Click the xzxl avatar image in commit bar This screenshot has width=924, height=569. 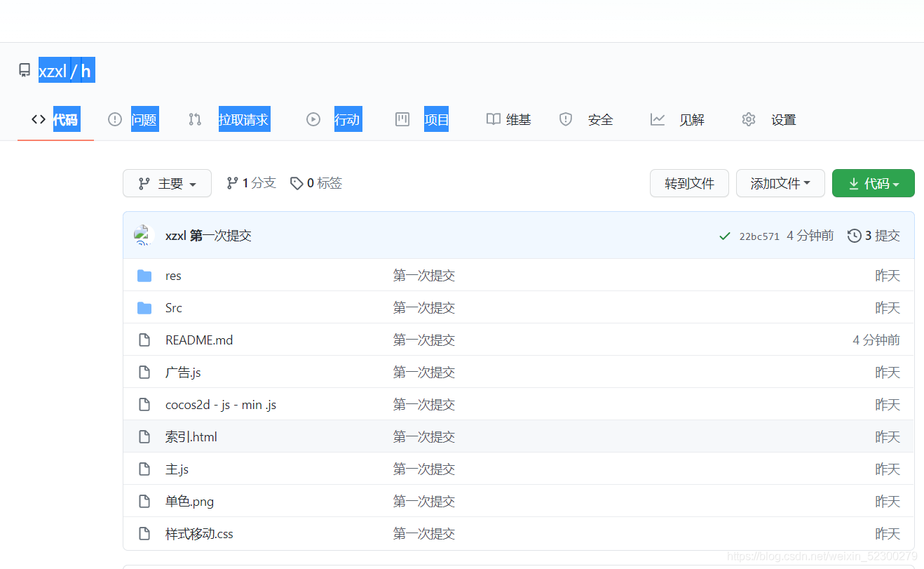click(x=144, y=235)
